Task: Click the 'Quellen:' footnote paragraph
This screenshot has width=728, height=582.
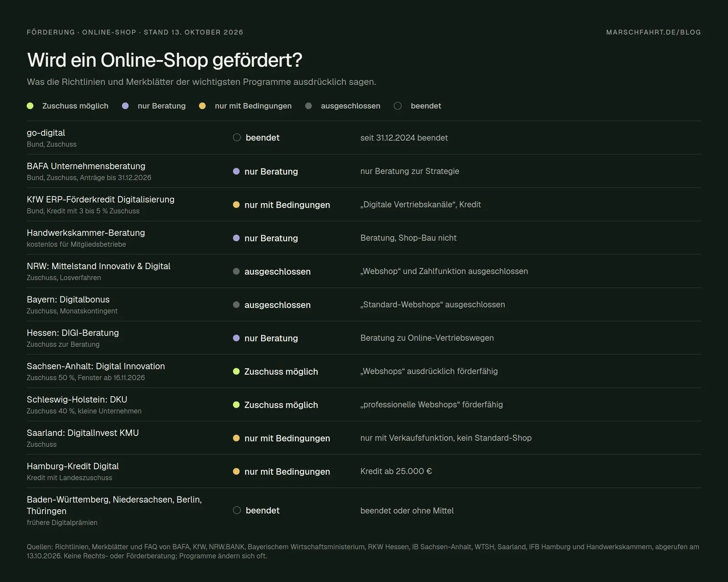Action: tap(363, 552)
